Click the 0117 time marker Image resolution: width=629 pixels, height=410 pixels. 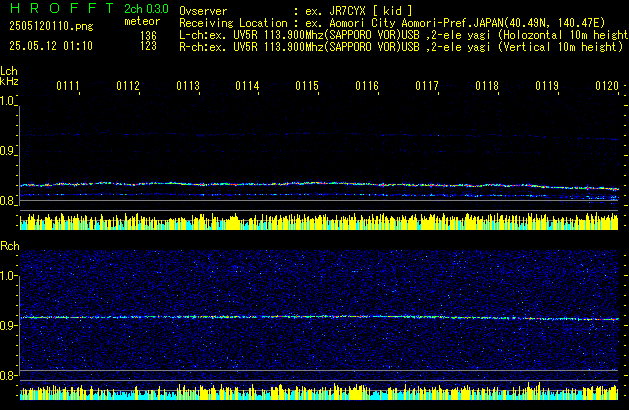click(427, 86)
